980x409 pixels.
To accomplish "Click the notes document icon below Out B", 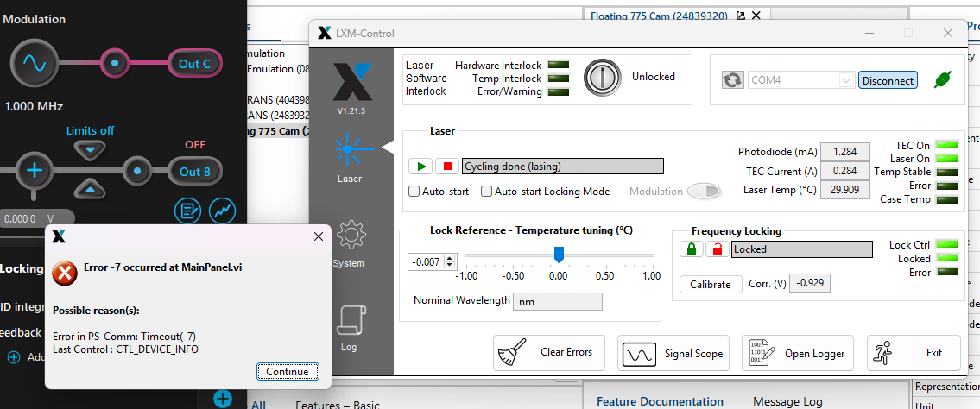I will click(187, 211).
